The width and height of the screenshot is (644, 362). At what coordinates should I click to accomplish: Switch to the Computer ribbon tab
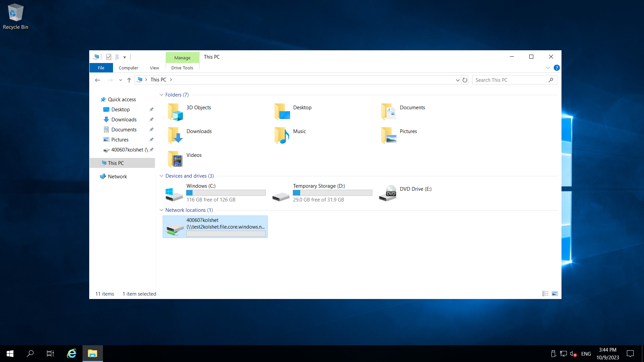point(128,68)
